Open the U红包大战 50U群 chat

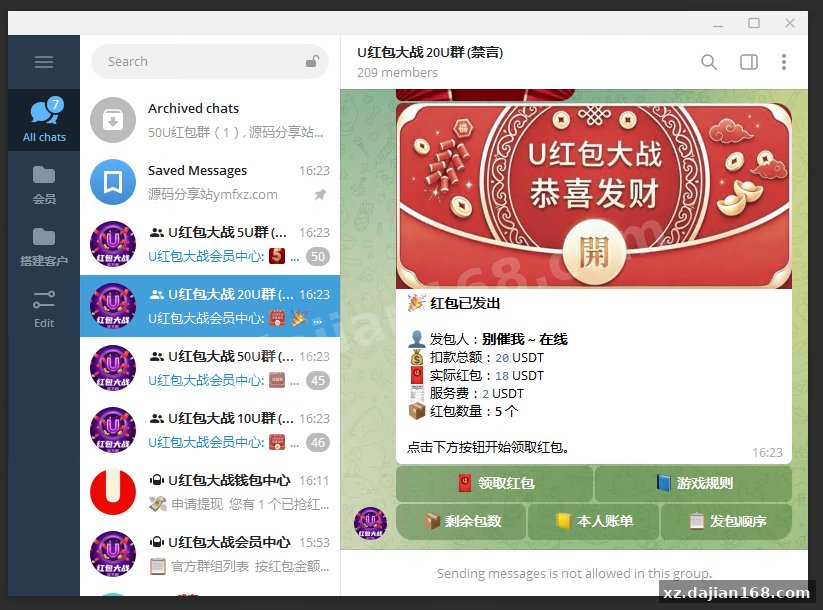[x=210, y=368]
